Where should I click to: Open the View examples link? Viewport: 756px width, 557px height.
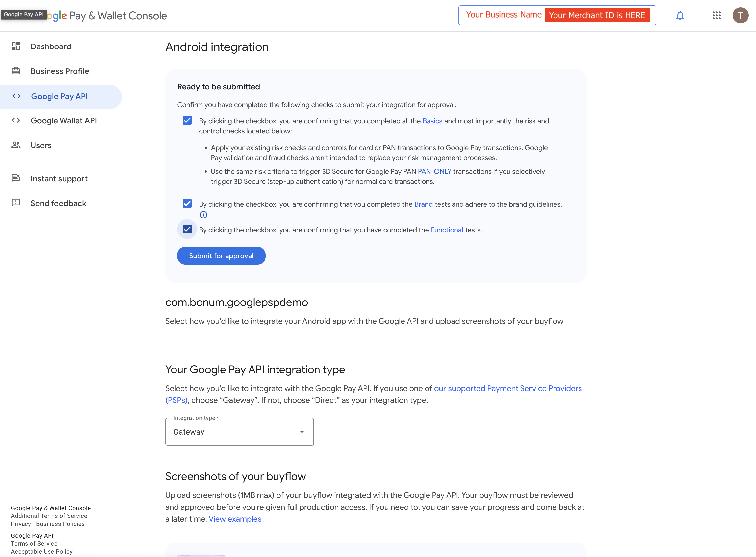[235, 519]
